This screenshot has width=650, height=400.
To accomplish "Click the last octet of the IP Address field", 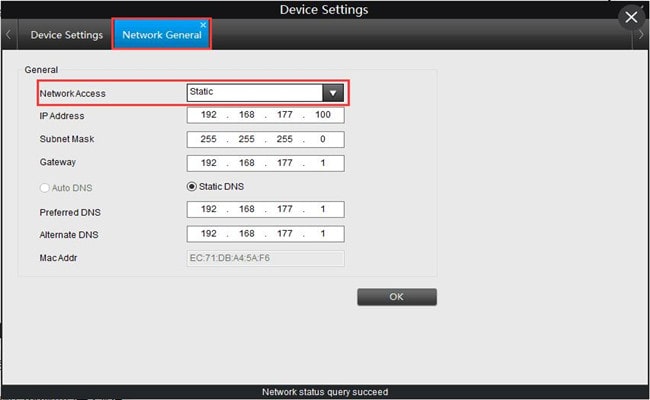I will coord(323,115).
